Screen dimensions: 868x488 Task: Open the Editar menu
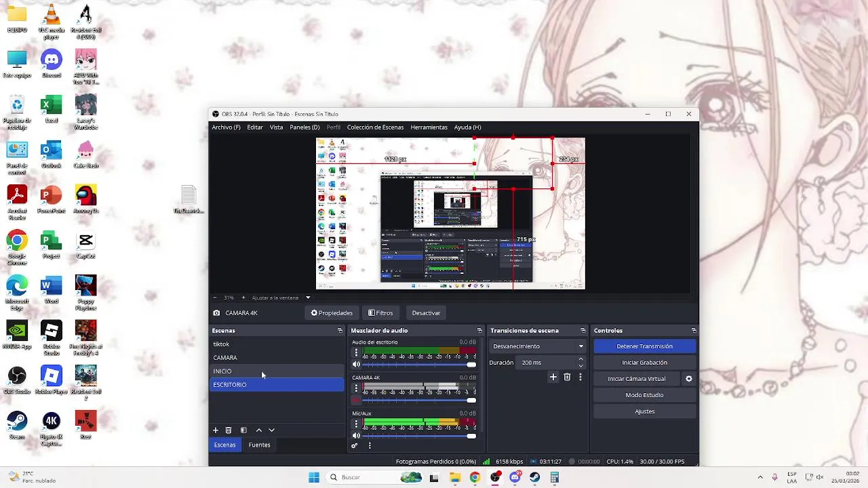255,127
